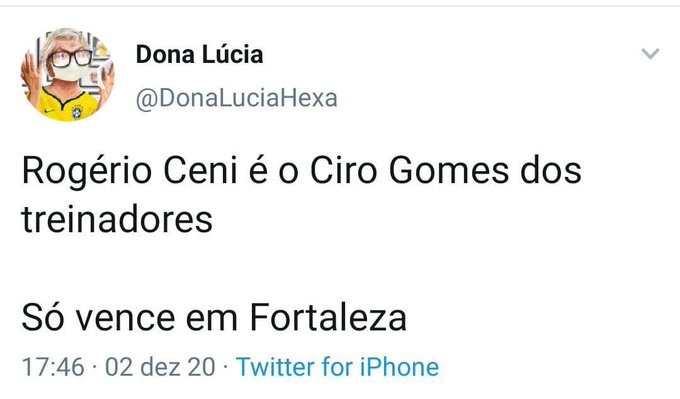Click the word iPhone in the source

[x=399, y=367]
